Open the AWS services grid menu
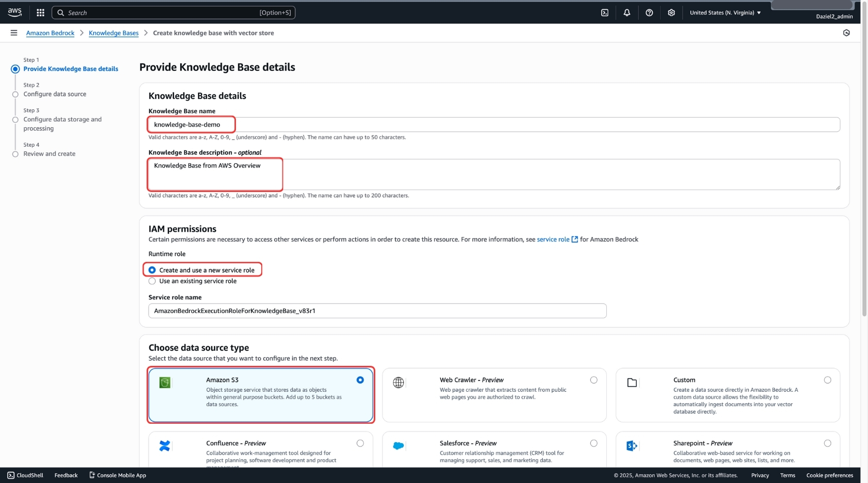Viewport: 868px width, 483px height. 40,13
